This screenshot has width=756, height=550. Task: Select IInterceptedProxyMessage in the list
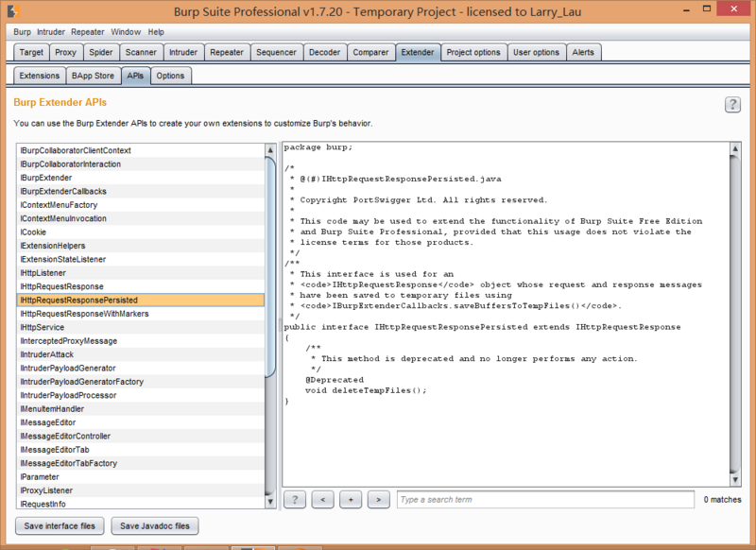pyautogui.click(x=140, y=341)
